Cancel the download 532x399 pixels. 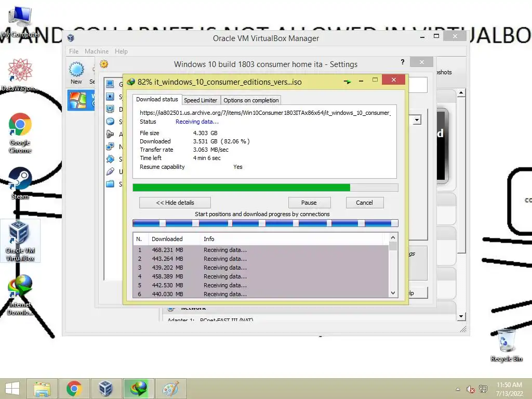(364, 203)
